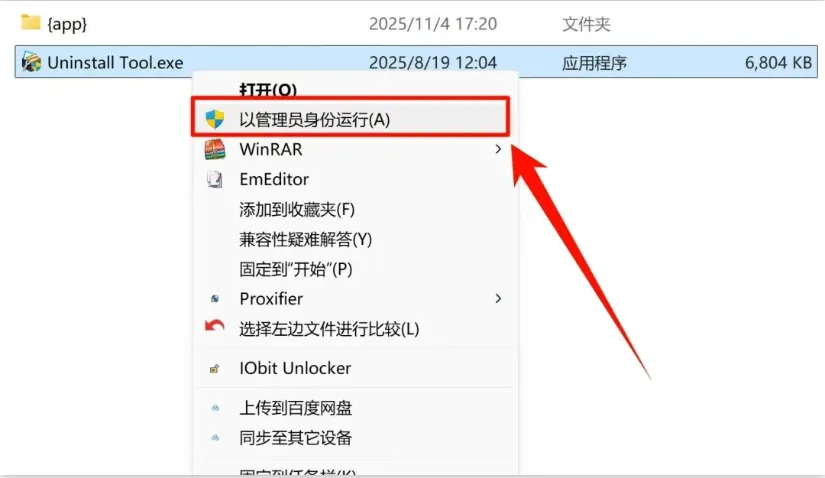Click the Uninstall Tool.exe file icon
825x478 pixels.
[x=31, y=63]
